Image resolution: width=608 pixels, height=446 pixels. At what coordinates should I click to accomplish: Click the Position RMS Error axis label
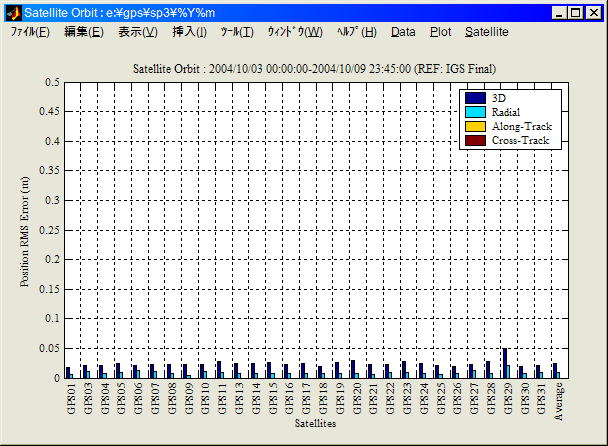pyautogui.click(x=26, y=230)
